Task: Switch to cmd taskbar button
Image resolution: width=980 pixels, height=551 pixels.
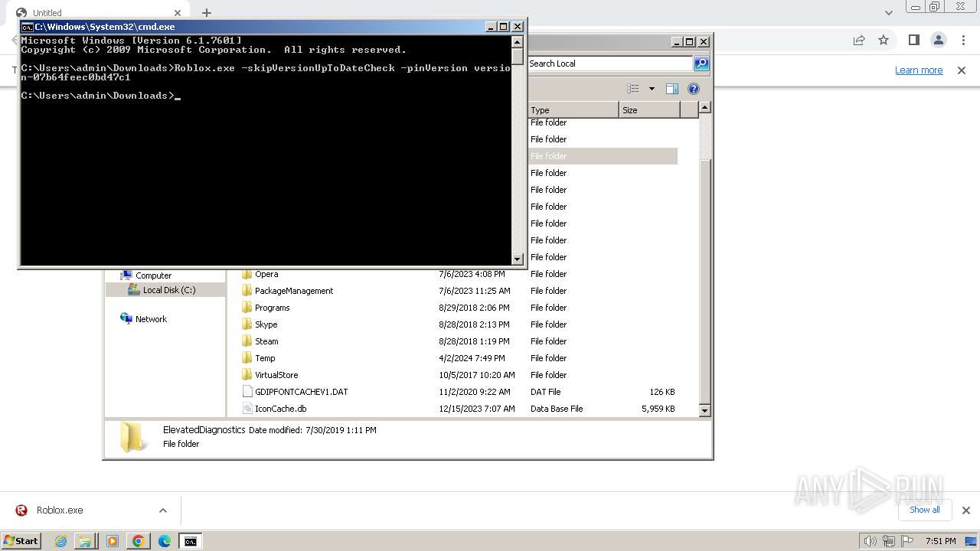Action: [x=191, y=541]
